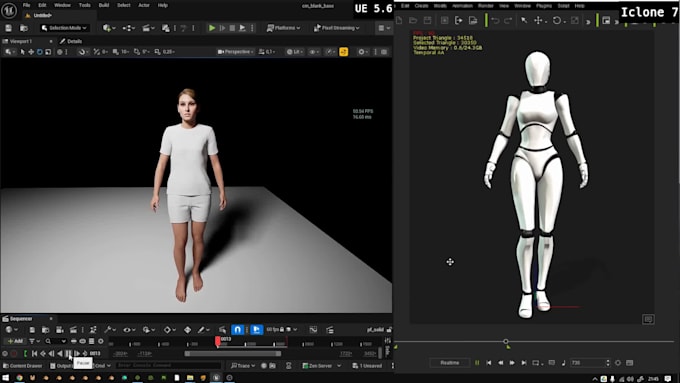Select the iClone Move object tool
The height and width of the screenshot is (383, 680).
pos(538,20)
